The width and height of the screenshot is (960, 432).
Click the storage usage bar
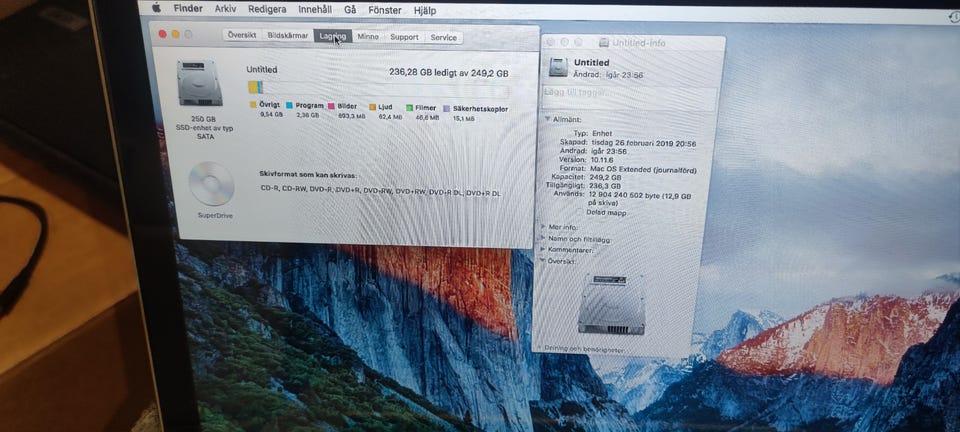[x=378, y=89]
